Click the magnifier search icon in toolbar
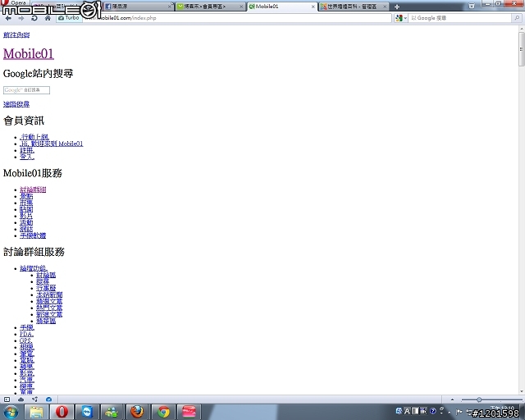The width and height of the screenshot is (525, 420). pyautogui.click(x=517, y=18)
